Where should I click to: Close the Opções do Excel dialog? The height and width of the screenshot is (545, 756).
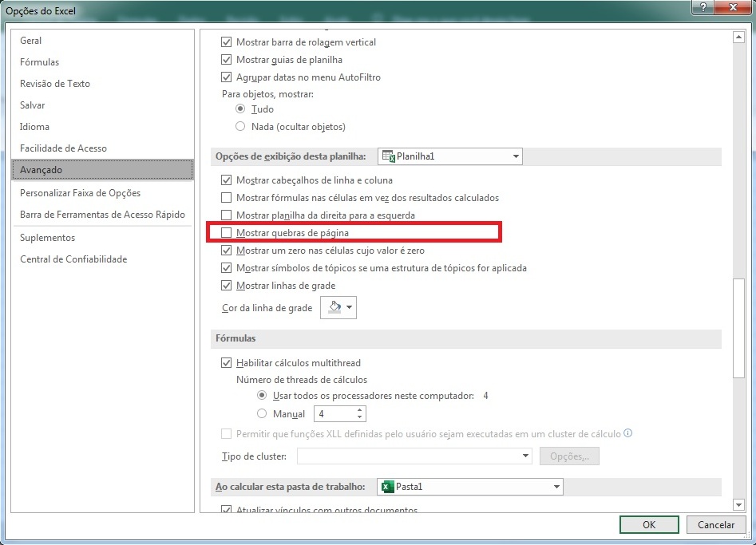click(734, 7)
